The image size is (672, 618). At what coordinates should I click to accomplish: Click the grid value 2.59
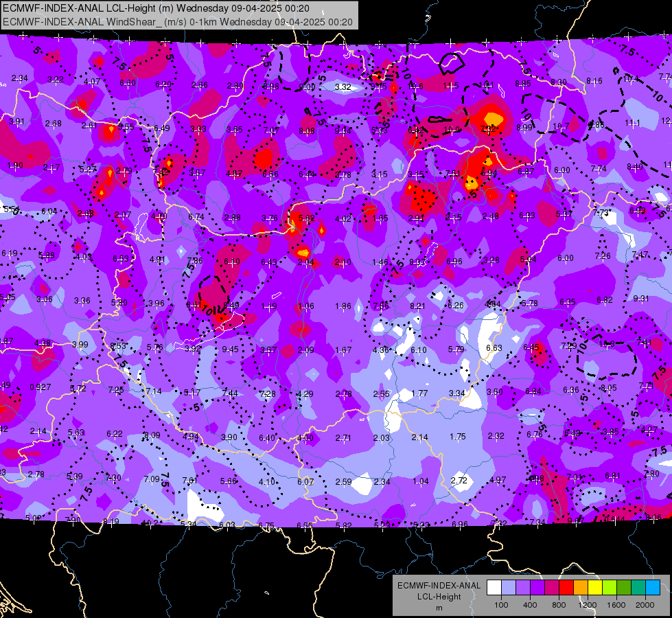pos(344,482)
